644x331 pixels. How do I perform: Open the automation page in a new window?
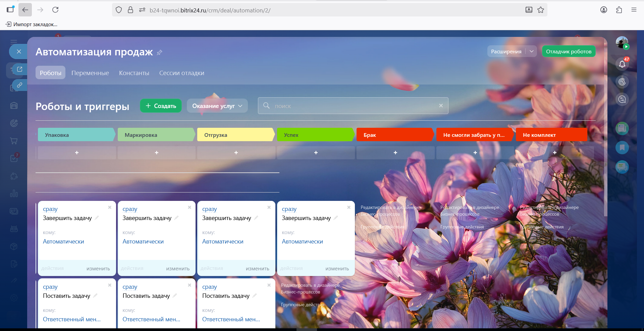[x=19, y=69]
